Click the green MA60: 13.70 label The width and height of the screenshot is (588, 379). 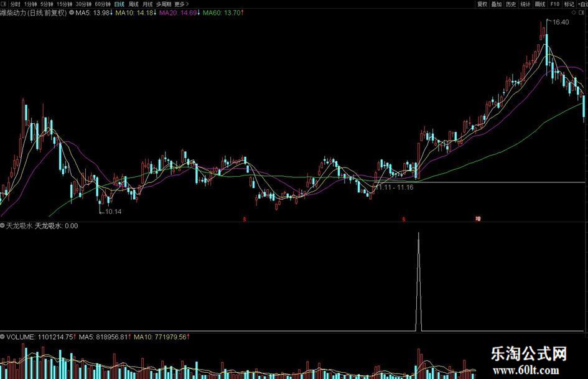223,12
